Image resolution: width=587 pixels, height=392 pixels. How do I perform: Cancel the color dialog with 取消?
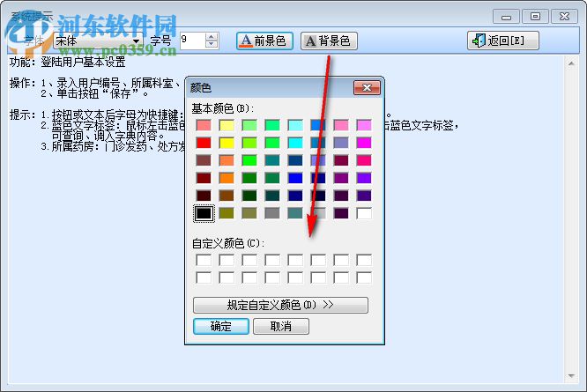click(x=281, y=326)
